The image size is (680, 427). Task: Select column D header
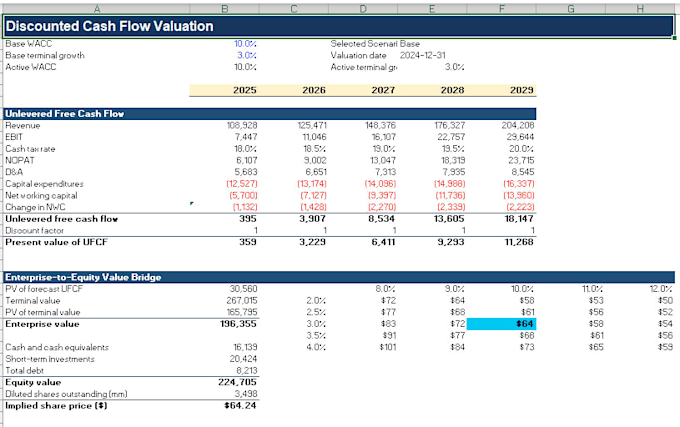[x=363, y=8]
